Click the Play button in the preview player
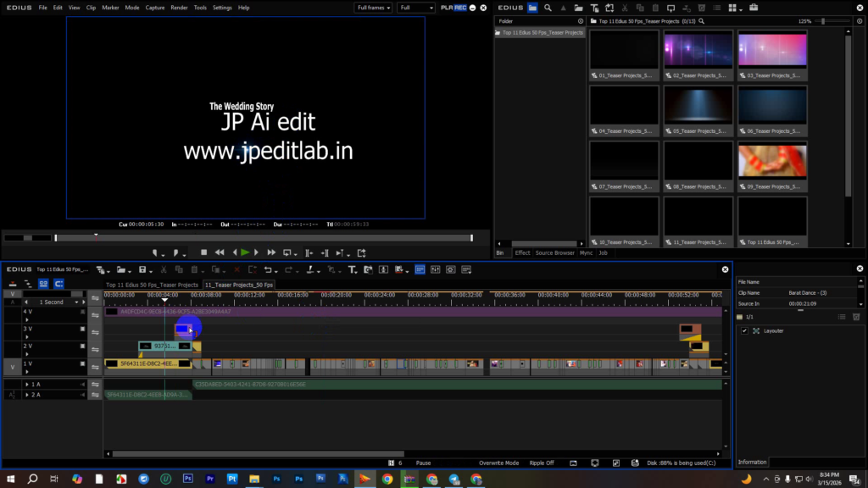868x488 pixels. (245, 252)
